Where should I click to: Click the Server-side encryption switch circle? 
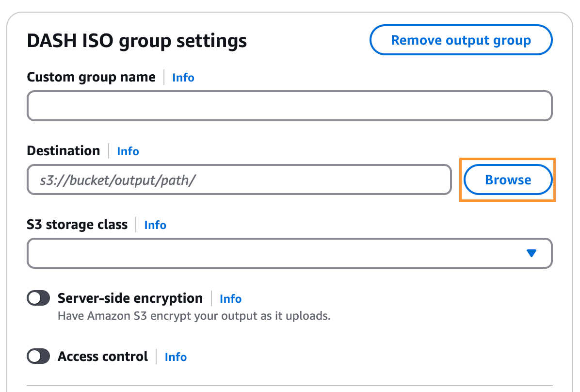[33, 298]
